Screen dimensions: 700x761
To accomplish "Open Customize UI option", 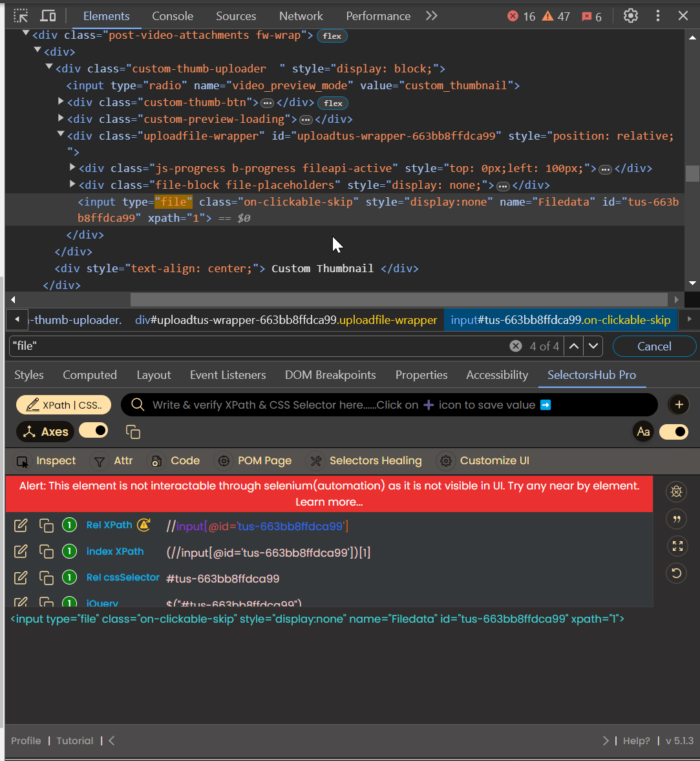I will tap(483, 460).
